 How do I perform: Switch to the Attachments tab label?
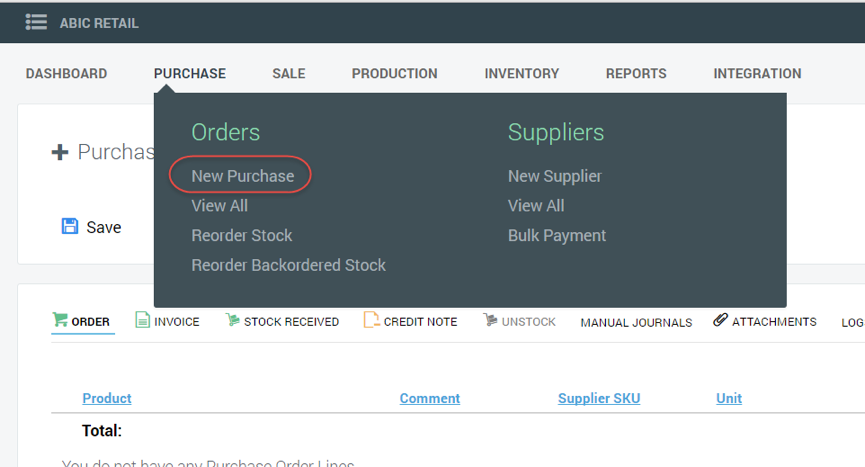tap(774, 322)
